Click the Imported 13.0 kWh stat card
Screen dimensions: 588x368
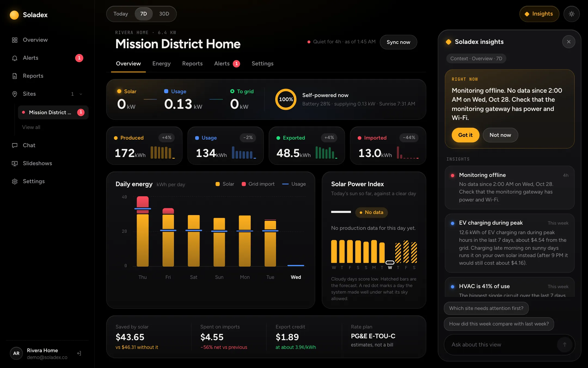click(x=388, y=146)
